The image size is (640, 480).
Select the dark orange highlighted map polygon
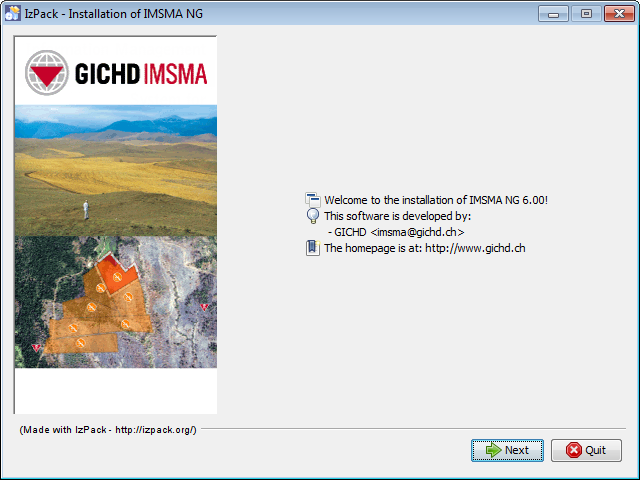tap(116, 274)
